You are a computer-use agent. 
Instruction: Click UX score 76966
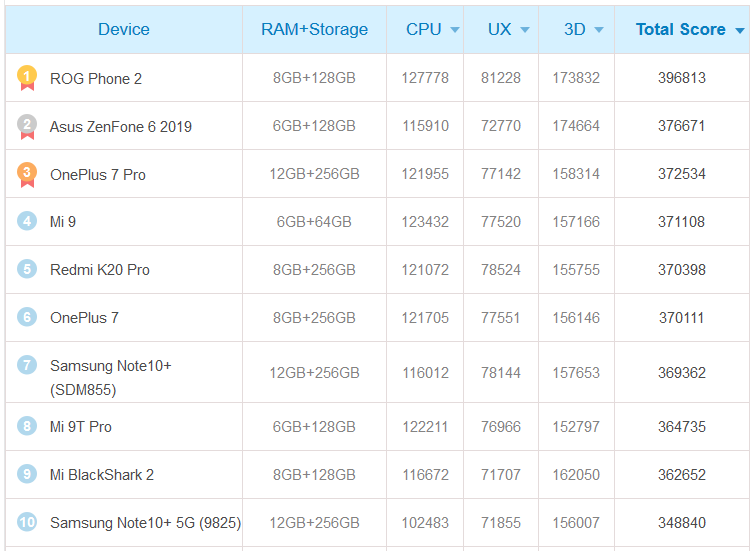[x=501, y=427]
